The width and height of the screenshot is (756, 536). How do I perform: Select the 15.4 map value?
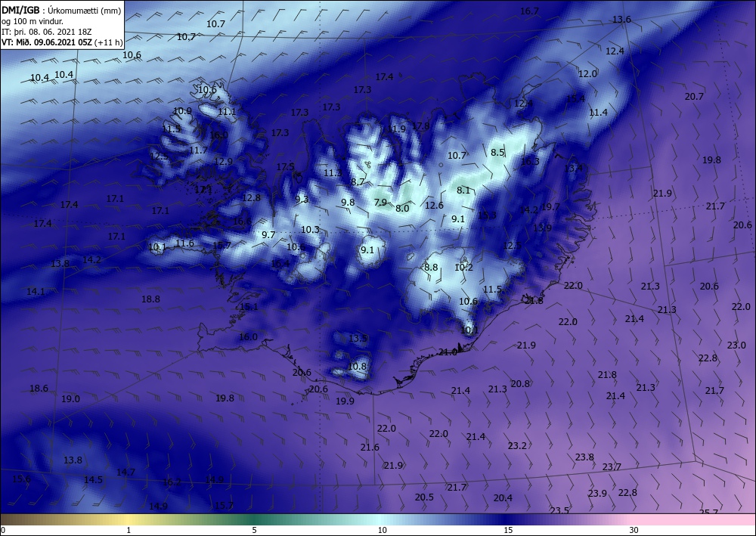(575, 99)
